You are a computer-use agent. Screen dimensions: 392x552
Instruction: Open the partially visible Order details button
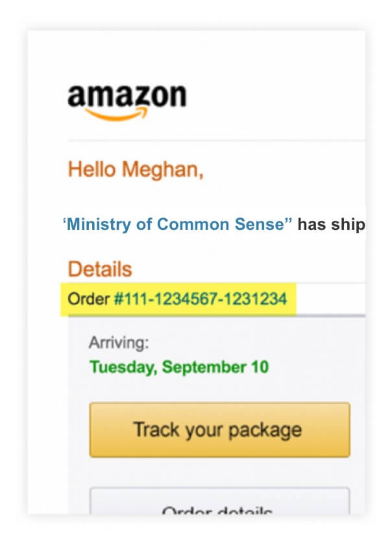219,501
